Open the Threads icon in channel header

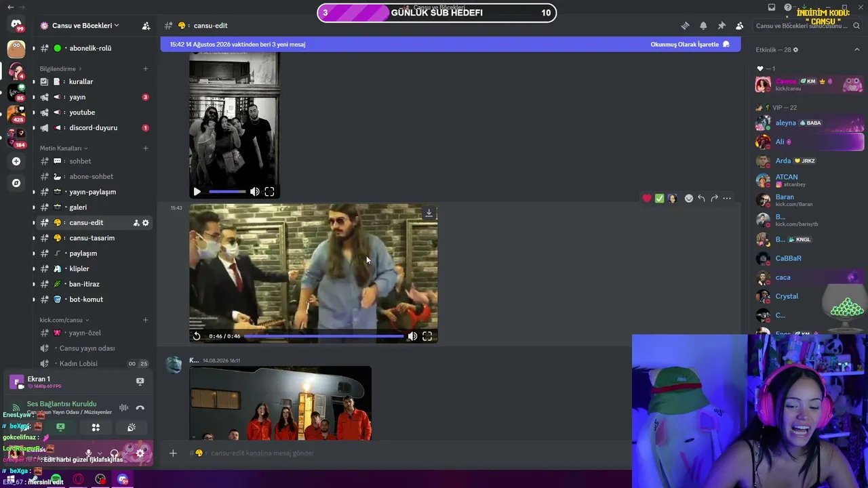685,26
